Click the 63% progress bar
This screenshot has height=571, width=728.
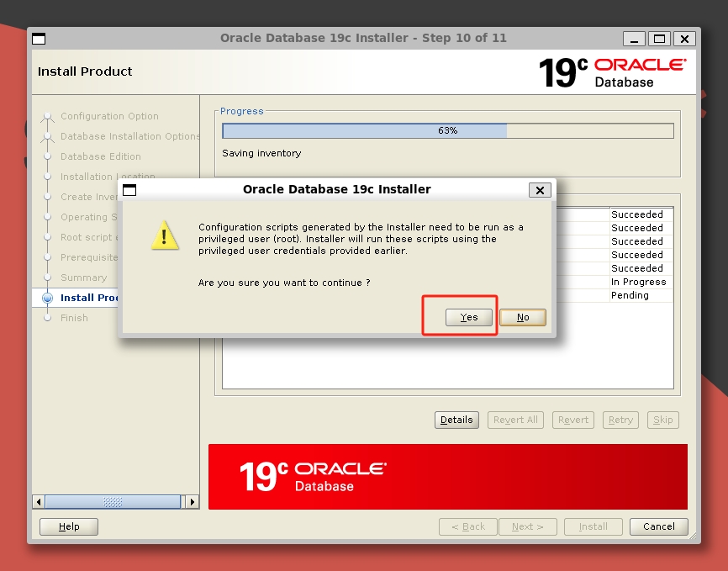[x=447, y=131]
